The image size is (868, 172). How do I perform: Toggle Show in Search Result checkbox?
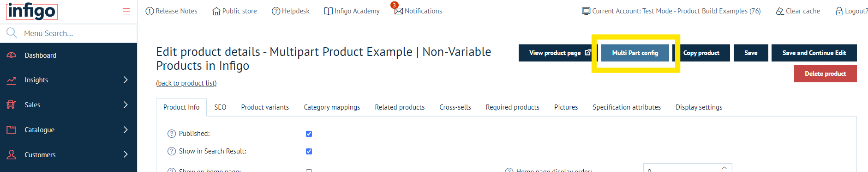pyautogui.click(x=309, y=151)
